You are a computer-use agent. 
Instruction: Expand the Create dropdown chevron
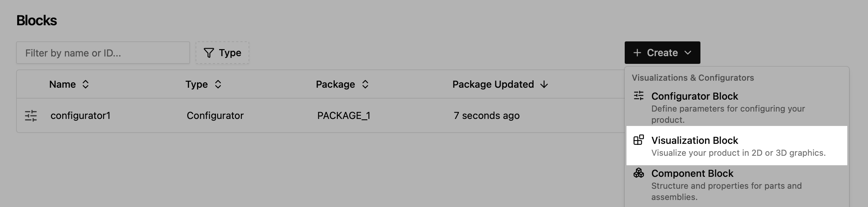coord(688,53)
